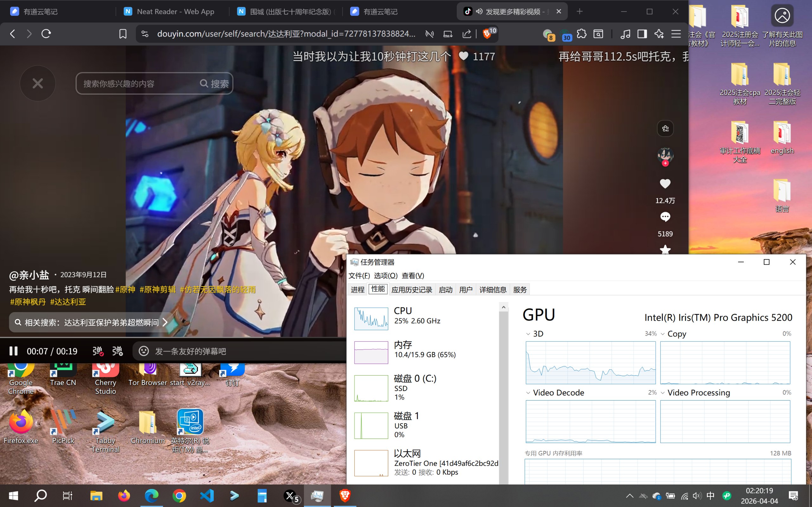Like the video with heart icon

click(665, 184)
